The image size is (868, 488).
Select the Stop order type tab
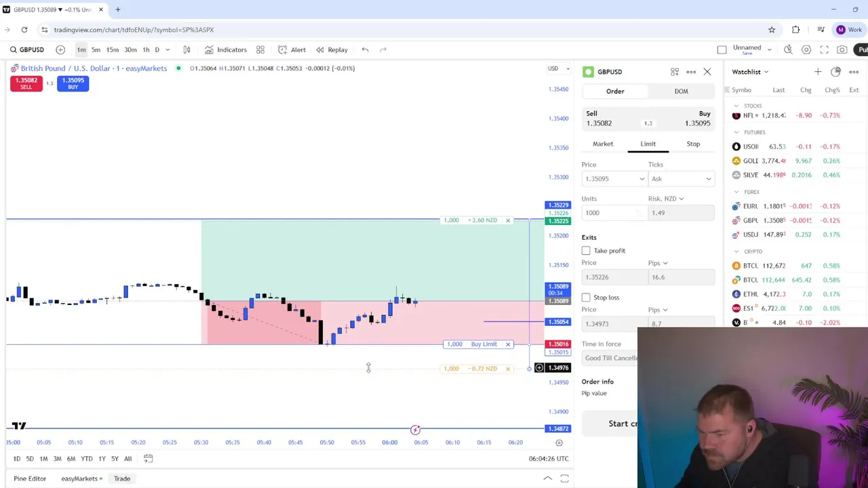693,144
